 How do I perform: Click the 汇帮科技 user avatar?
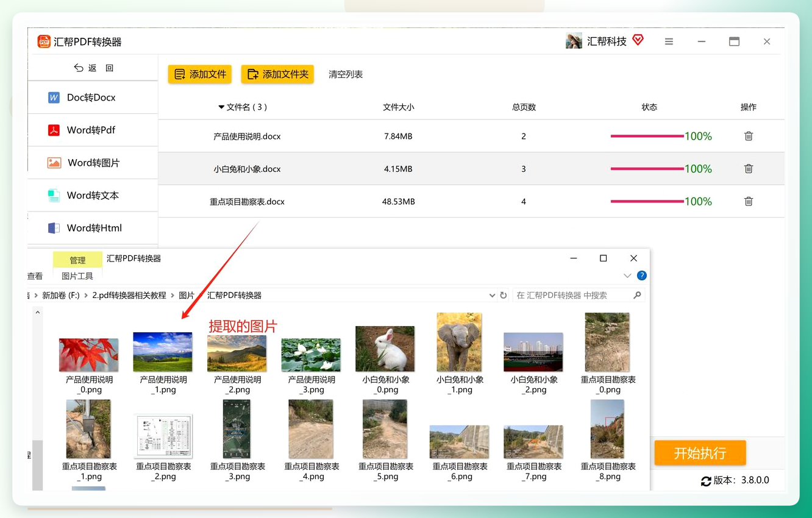[574, 41]
